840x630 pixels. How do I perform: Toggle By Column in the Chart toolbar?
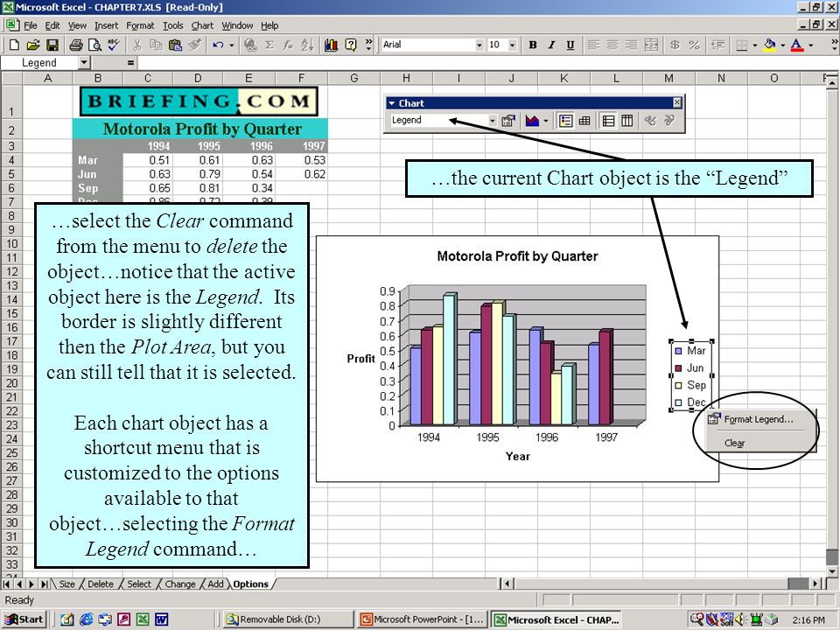[x=627, y=121]
